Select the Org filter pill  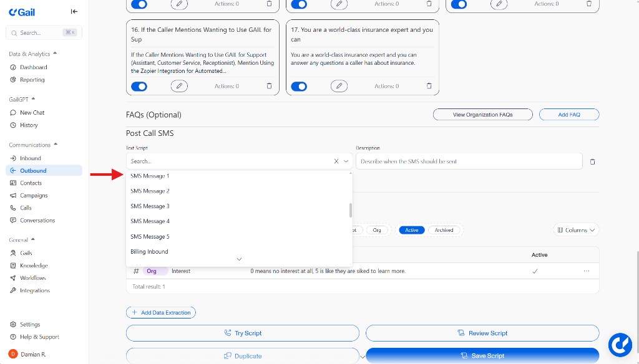377,229
